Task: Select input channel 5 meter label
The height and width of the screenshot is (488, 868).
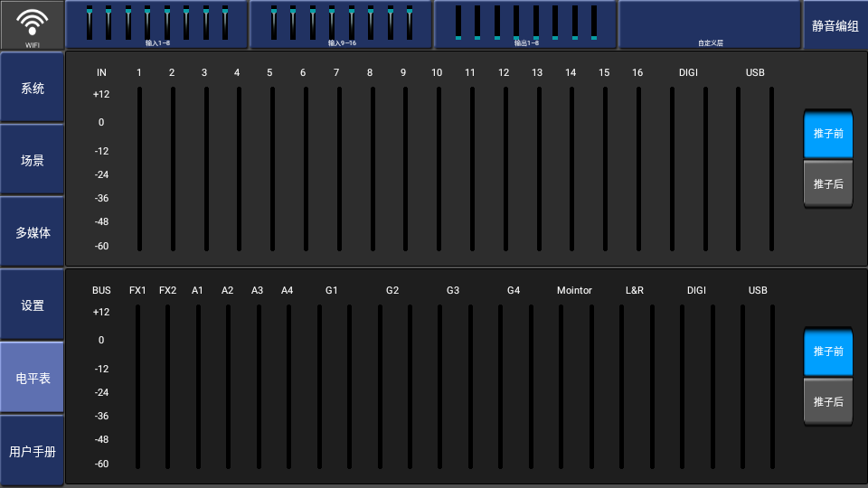Action: [269, 72]
